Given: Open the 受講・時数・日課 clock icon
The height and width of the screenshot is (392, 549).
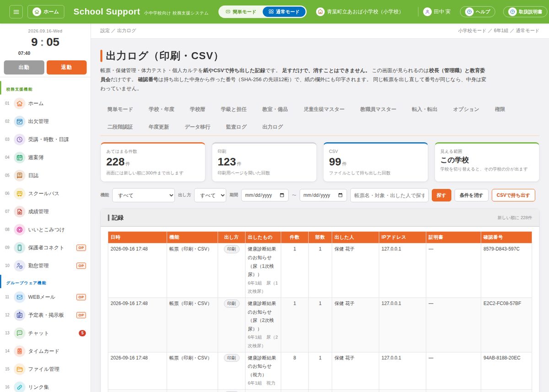Looking at the screenshot, I should (x=20, y=140).
